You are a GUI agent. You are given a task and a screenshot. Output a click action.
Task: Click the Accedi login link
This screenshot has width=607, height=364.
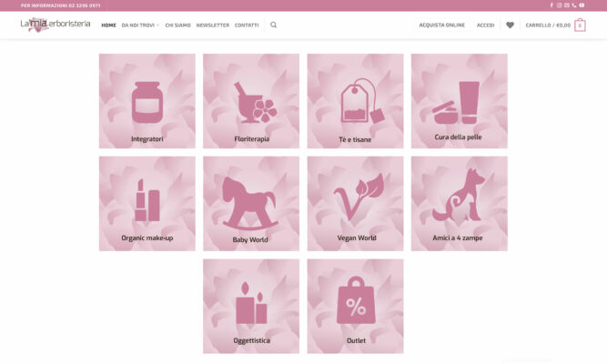coord(485,25)
